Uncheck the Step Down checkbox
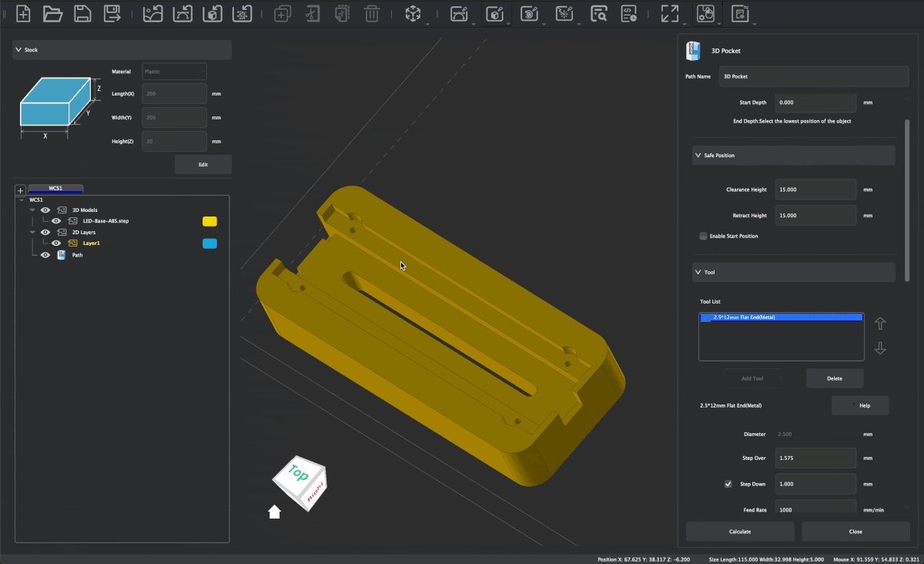Screen dimensions: 924x564 tap(728, 484)
